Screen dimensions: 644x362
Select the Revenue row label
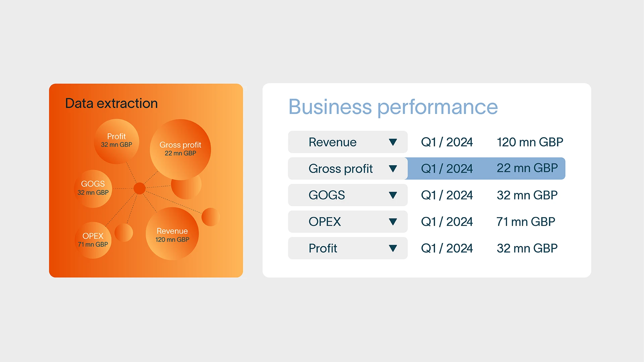332,142
